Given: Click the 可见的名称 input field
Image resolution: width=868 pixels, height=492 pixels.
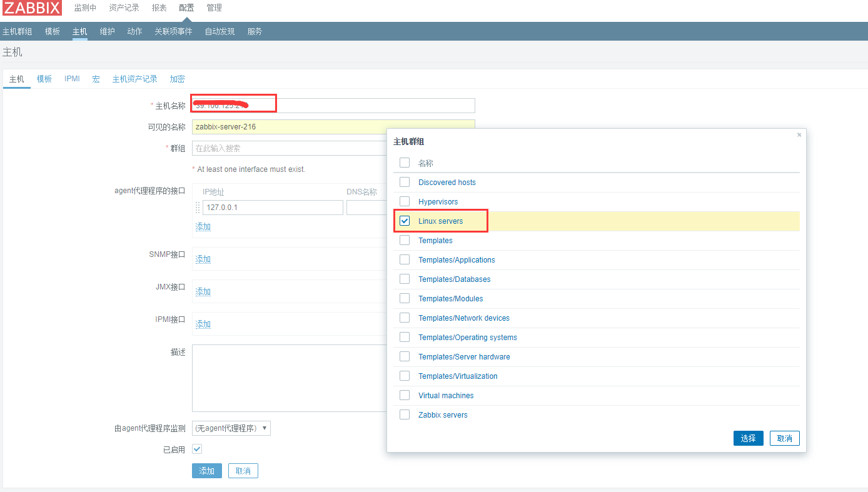Looking at the screenshot, I should 333,127.
